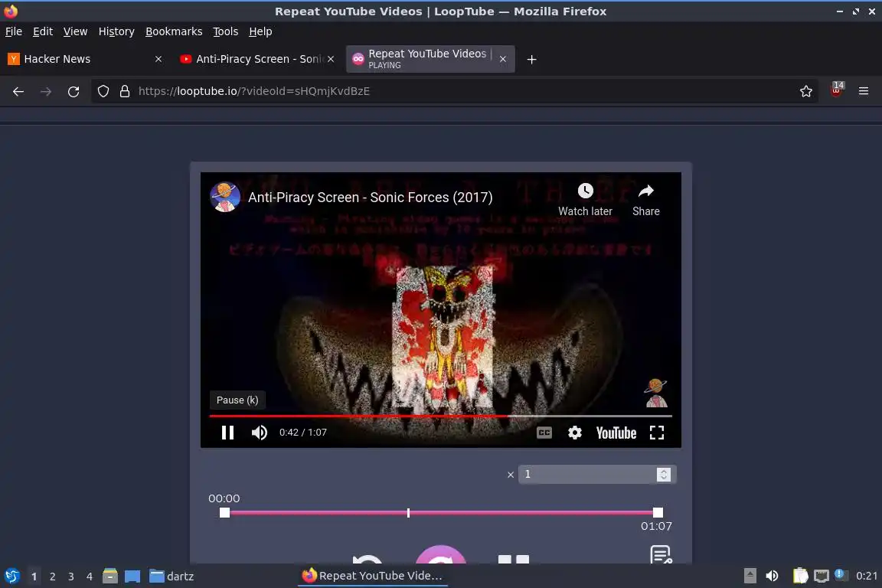
Task: Open the video settings gear
Action: (574, 432)
